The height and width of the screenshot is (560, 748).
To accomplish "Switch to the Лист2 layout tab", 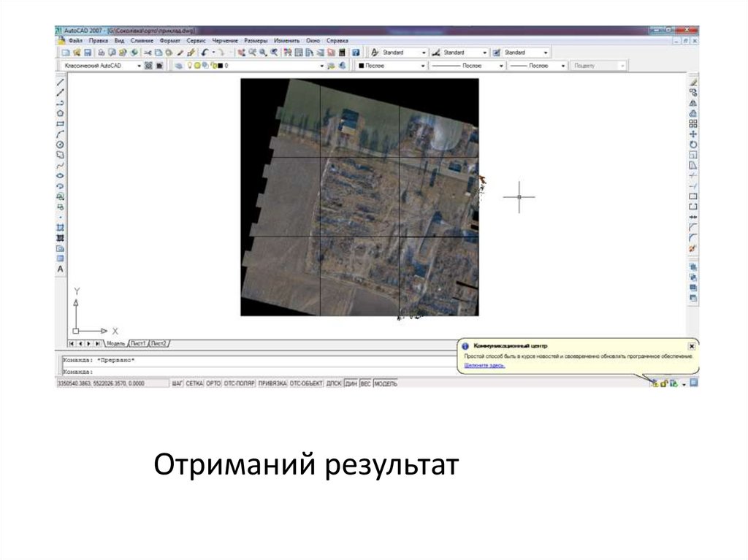I will (159, 343).
